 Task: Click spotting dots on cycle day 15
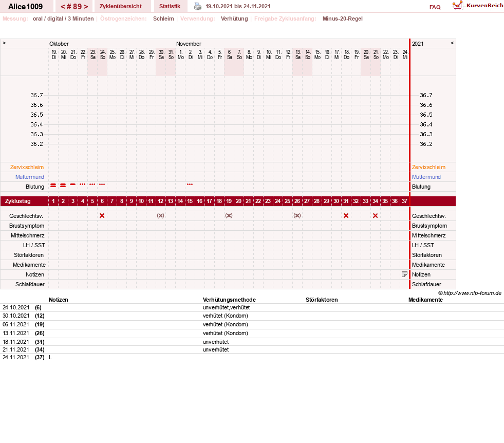[190, 184]
